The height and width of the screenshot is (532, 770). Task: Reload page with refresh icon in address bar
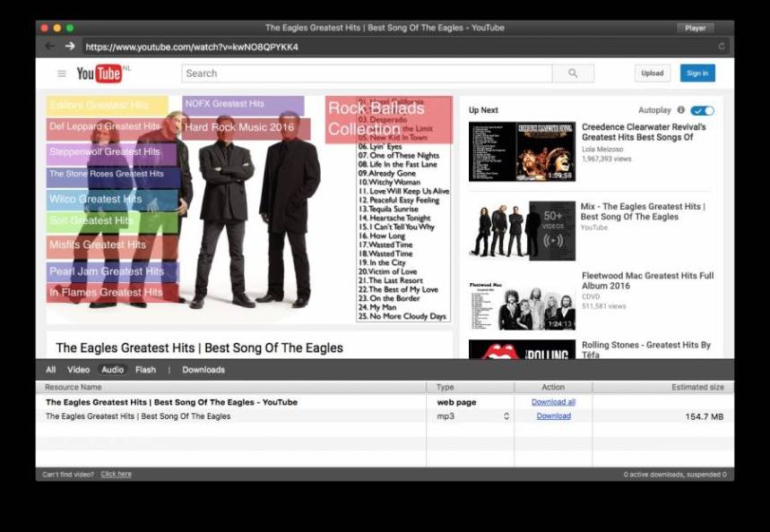pos(722,47)
